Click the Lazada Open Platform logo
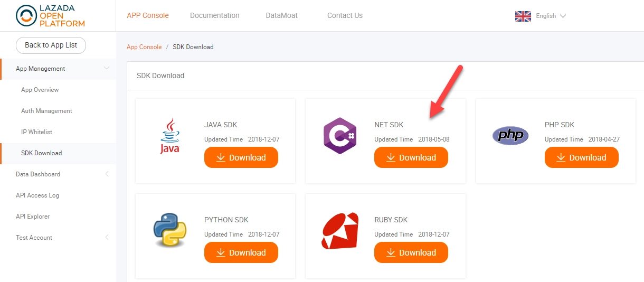Screen dimensions: 644x282 click(50, 16)
